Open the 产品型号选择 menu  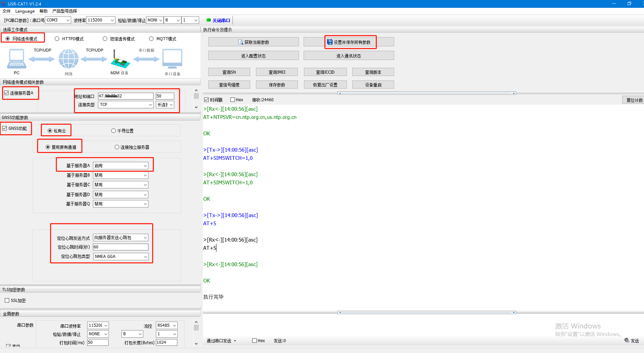65,11
